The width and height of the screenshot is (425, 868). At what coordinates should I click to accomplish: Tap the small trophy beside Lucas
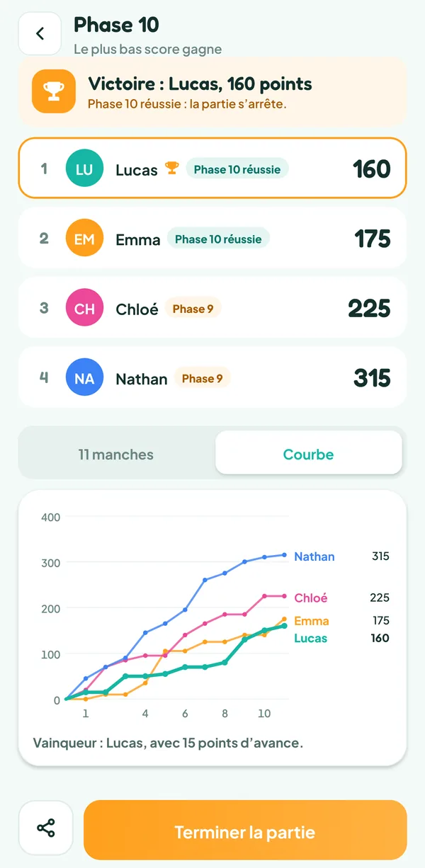[172, 169]
